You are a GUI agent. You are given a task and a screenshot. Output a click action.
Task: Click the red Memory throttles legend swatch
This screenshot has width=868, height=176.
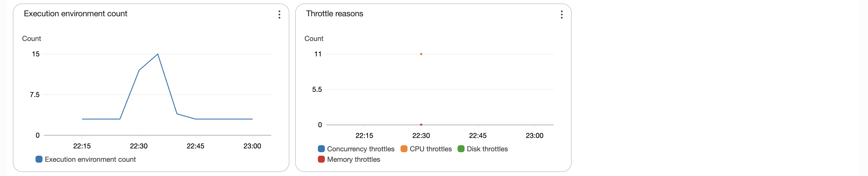pyautogui.click(x=321, y=159)
